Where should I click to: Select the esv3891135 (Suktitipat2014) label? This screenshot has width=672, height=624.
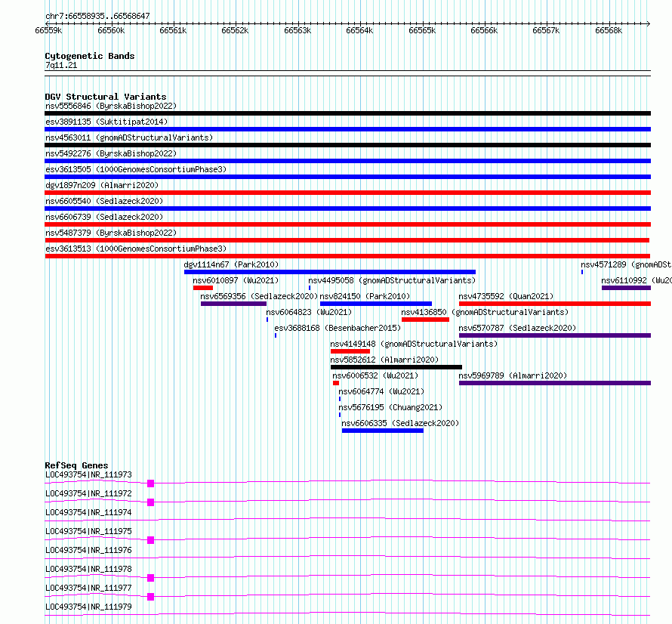106,122
